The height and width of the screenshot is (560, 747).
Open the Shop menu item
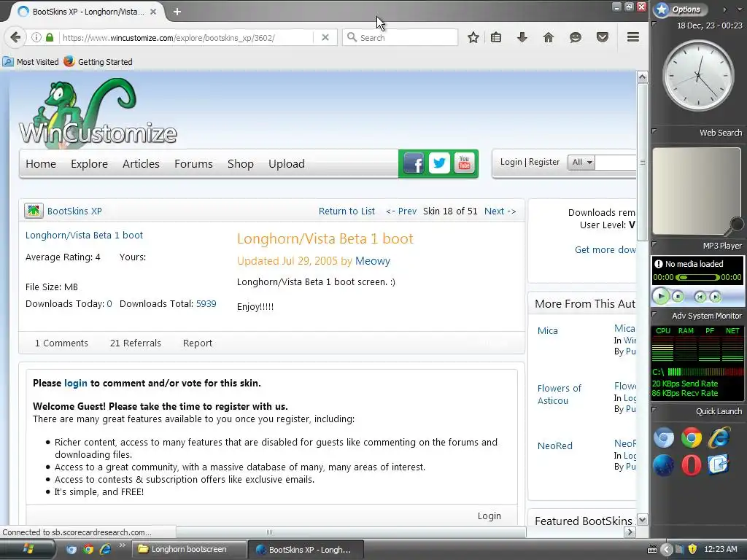click(241, 164)
